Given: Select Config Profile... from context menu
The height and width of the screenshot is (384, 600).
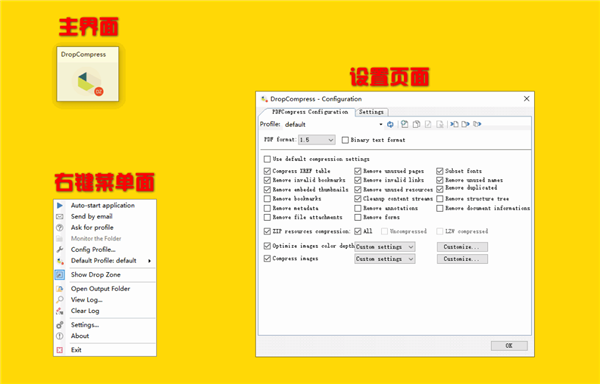Looking at the screenshot, I should 93,249.
